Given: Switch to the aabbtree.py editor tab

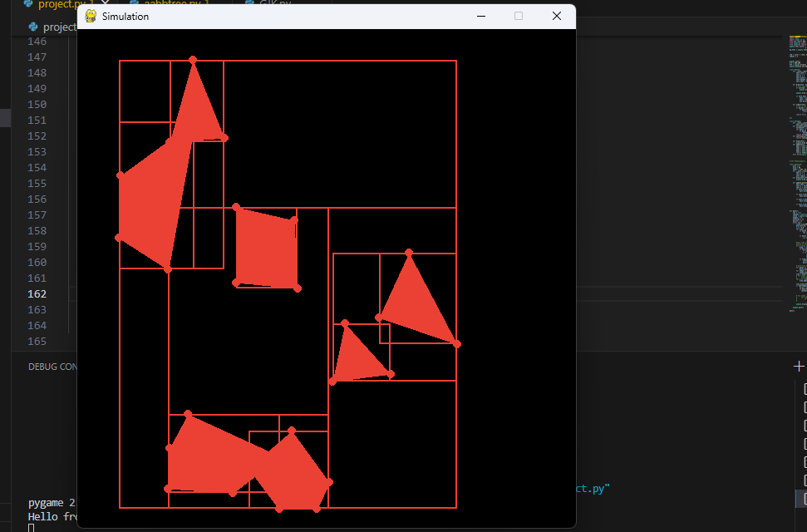Looking at the screenshot, I should [176, 2].
